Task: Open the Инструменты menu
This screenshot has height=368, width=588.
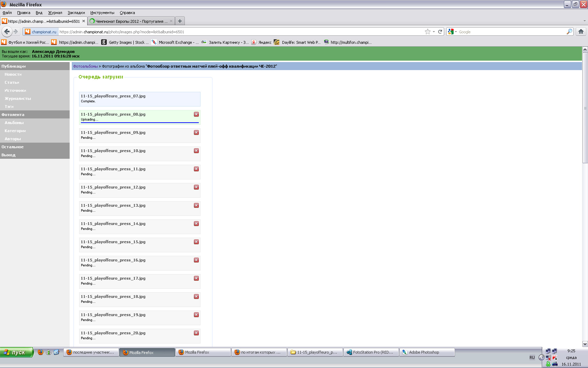Action: 102,13
